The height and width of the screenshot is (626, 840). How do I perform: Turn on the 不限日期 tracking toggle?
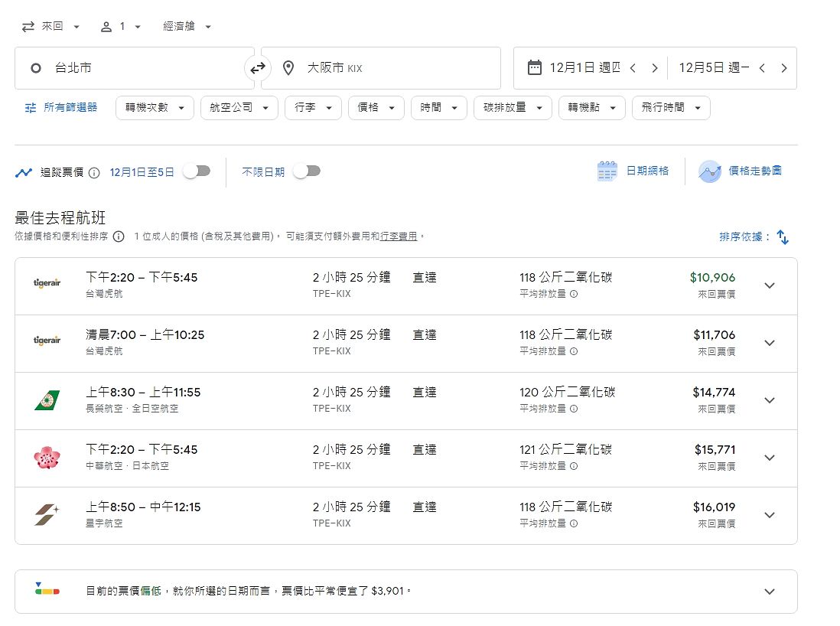(306, 171)
